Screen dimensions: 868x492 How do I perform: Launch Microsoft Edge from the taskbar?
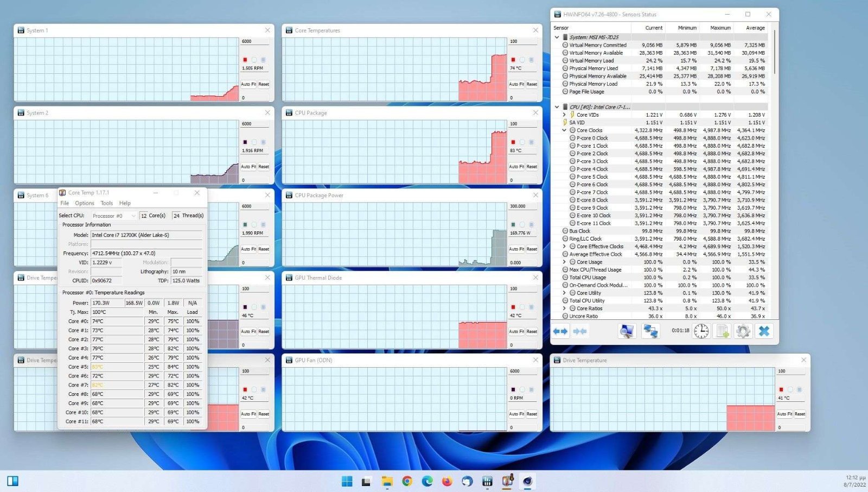pyautogui.click(x=427, y=481)
